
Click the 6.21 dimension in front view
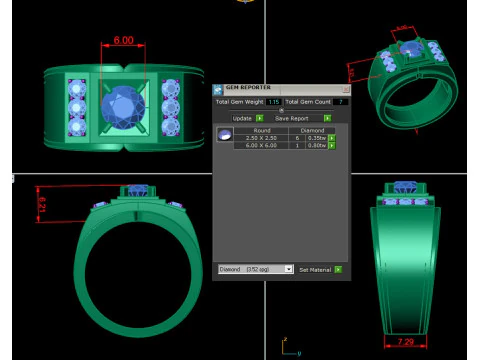(42, 204)
